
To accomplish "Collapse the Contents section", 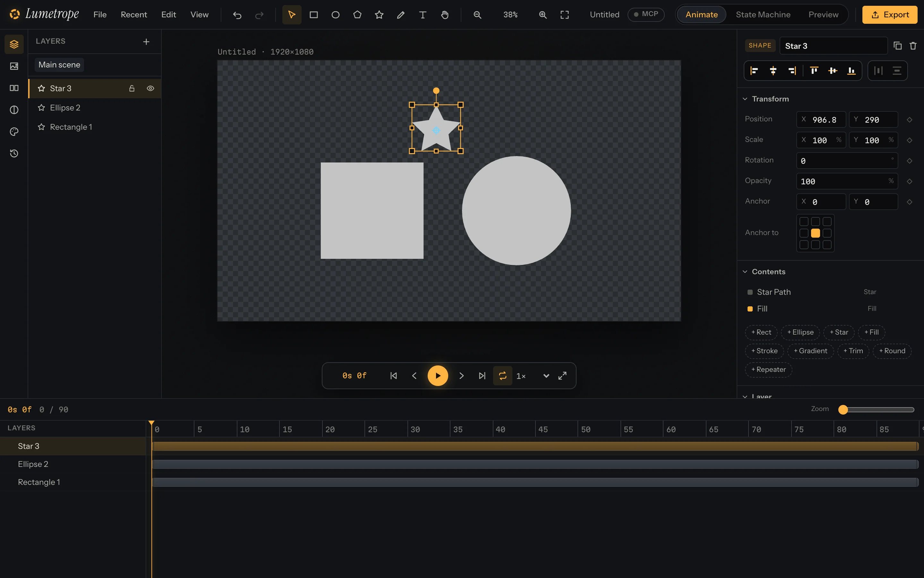I will click(745, 272).
